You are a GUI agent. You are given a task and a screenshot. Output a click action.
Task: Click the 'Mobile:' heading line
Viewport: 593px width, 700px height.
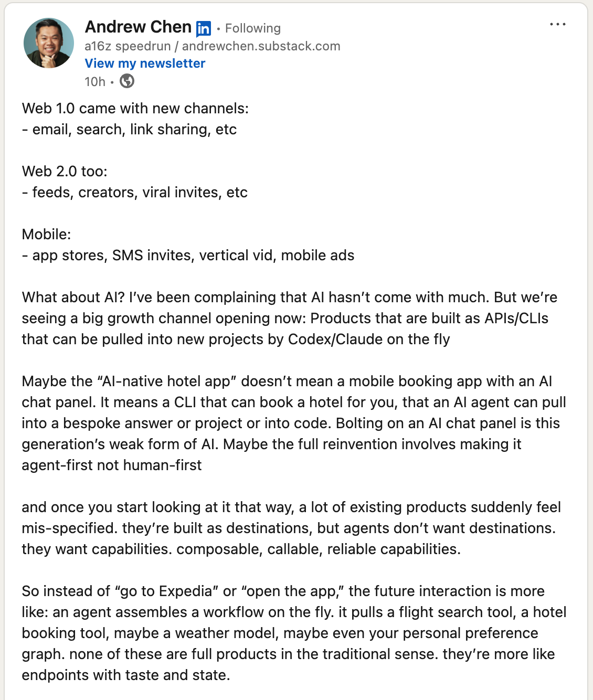tap(46, 235)
